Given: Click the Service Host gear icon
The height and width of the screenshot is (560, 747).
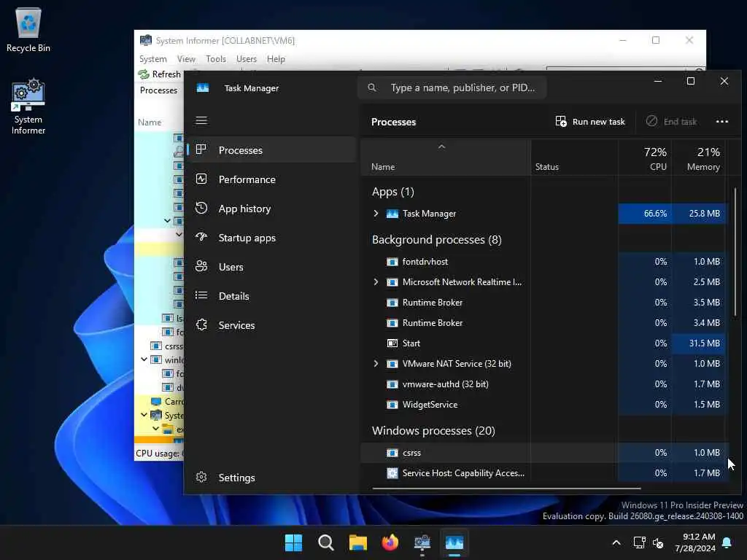Looking at the screenshot, I should (x=392, y=473).
